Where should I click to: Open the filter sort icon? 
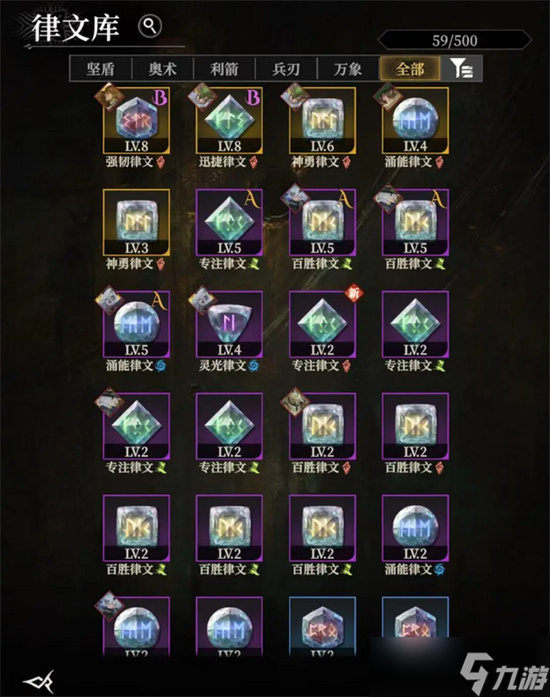point(461,69)
